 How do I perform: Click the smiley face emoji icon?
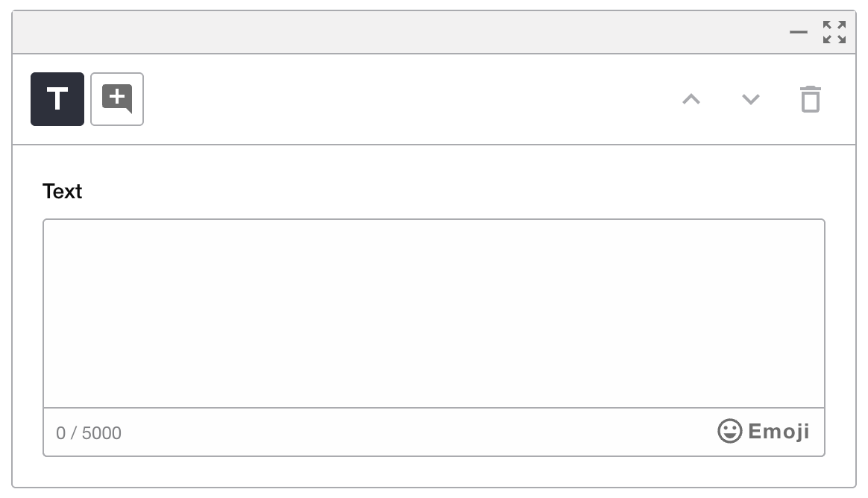[729, 431]
